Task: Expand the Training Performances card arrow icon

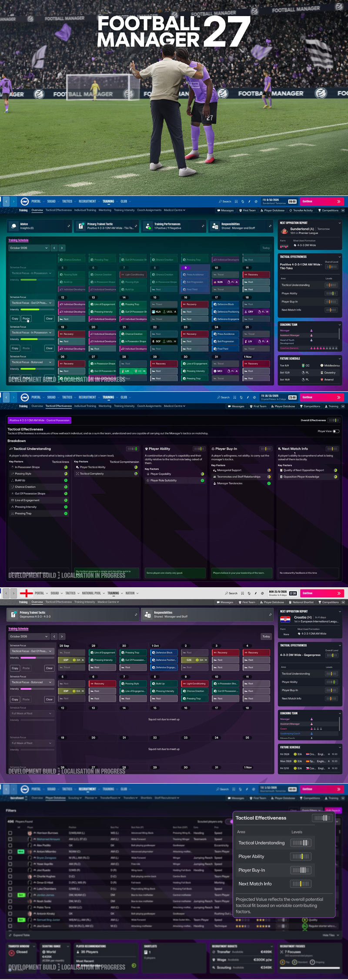Action: click(203, 226)
